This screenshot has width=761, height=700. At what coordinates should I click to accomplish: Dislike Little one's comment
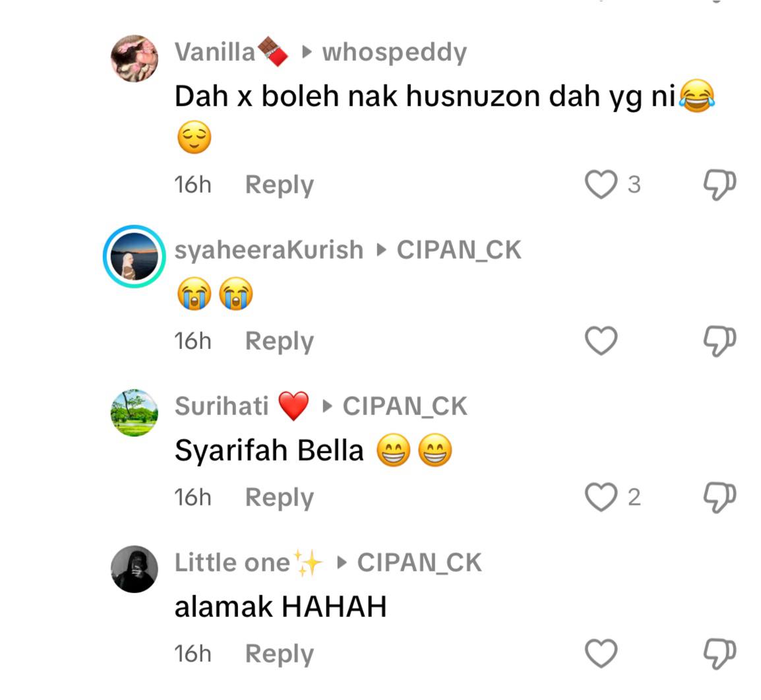click(719, 654)
